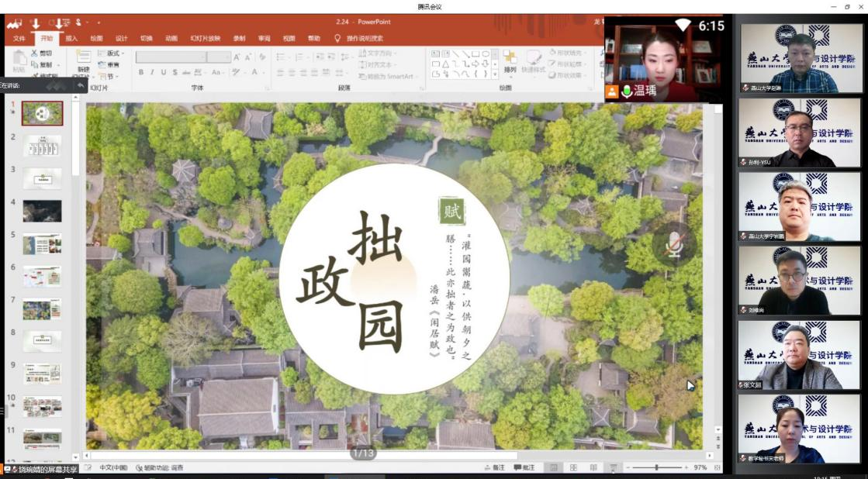Expand the shapes gallery more arrow

pyautogui.click(x=496, y=74)
